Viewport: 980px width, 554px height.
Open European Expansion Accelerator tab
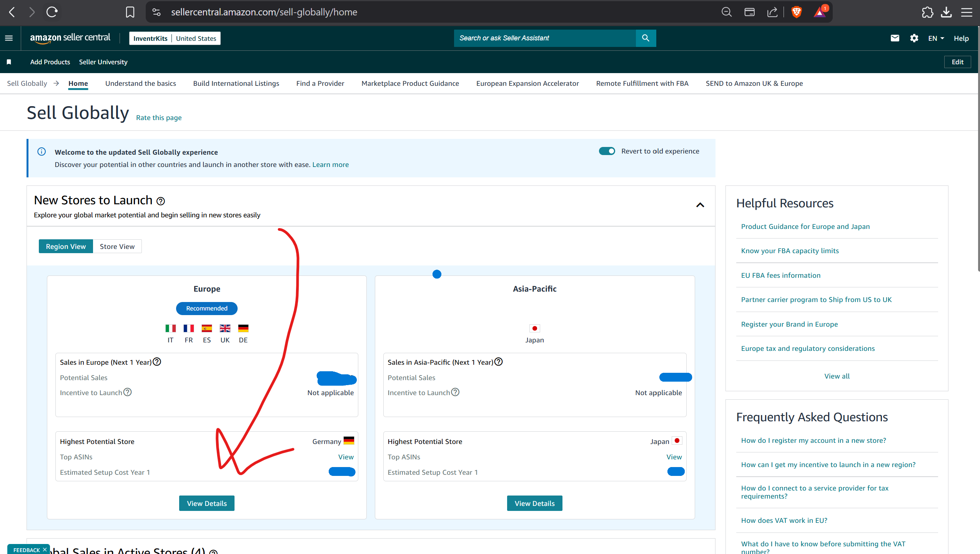tap(527, 83)
